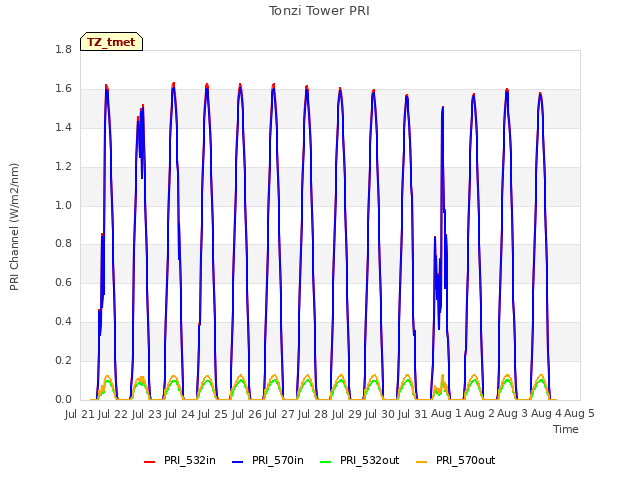Screen dimensions: 640x480
Task: Click the 0.8 y-axis tick value
Action: coord(63,244)
